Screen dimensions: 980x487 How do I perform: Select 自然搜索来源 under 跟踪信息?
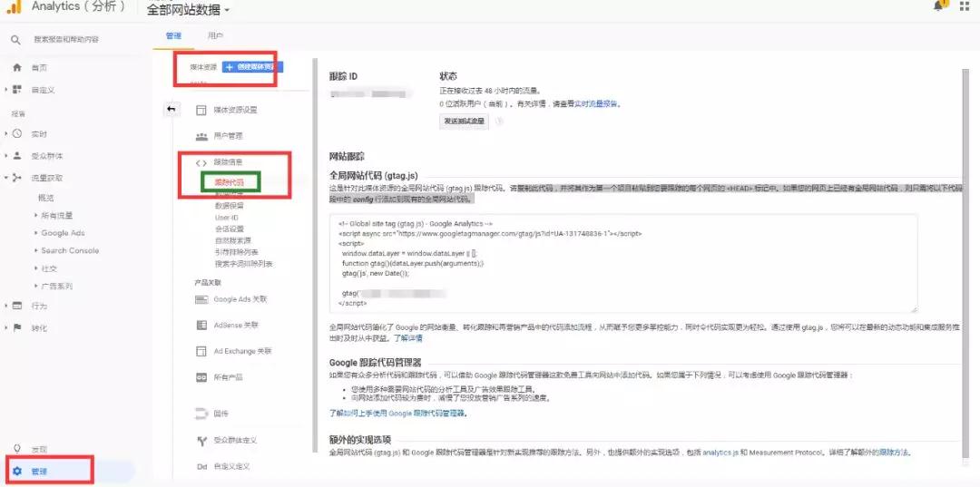[233, 240]
